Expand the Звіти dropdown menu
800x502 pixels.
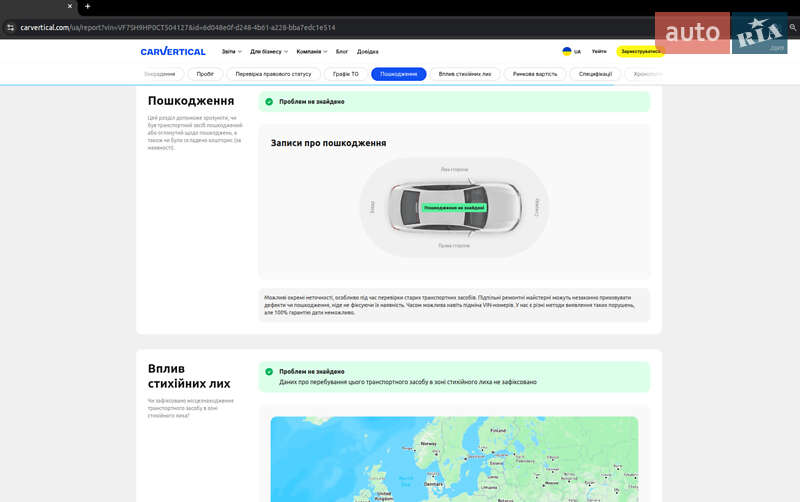click(231, 52)
